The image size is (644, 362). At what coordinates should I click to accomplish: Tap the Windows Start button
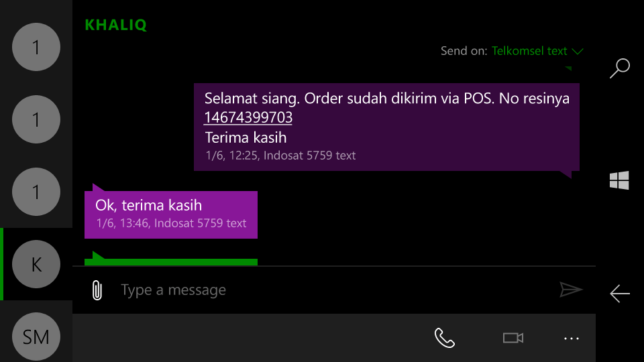pyautogui.click(x=619, y=180)
